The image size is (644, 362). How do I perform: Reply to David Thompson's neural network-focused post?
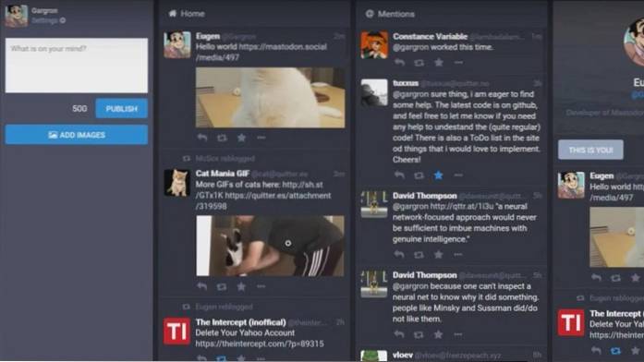point(399,255)
